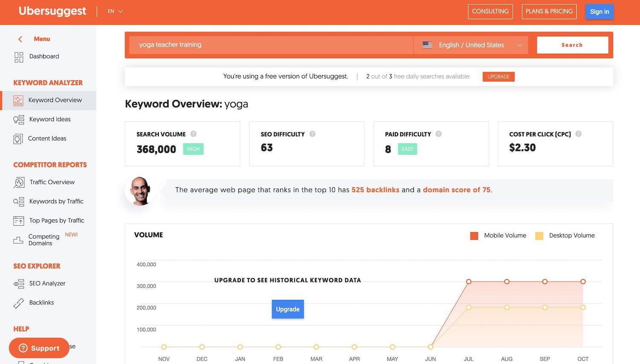Image resolution: width=640 pixels, height=364 pixels.
Task: Click the 525 backlinks link
Action: 375,190
